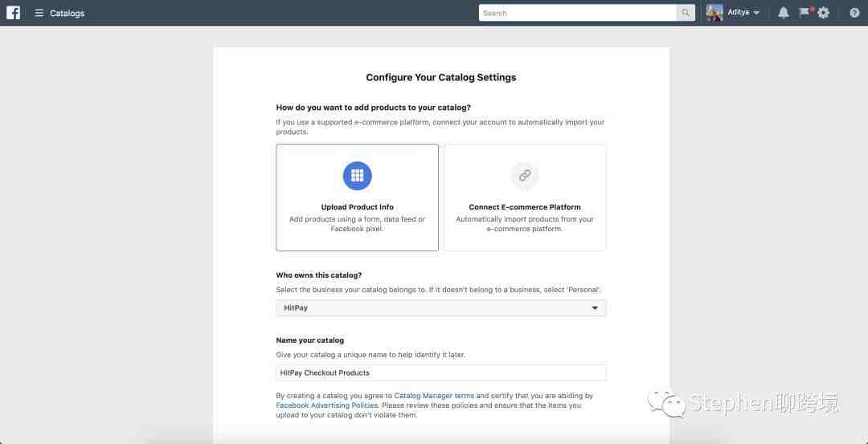
Task: Open the hamburger menu beside Catalogs
Action: point(39,13)
